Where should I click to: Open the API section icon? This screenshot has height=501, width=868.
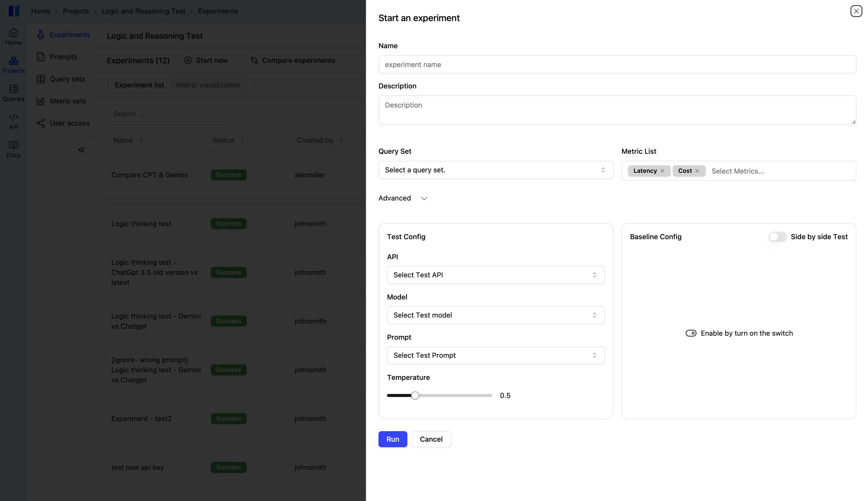[x=13, y=117]
